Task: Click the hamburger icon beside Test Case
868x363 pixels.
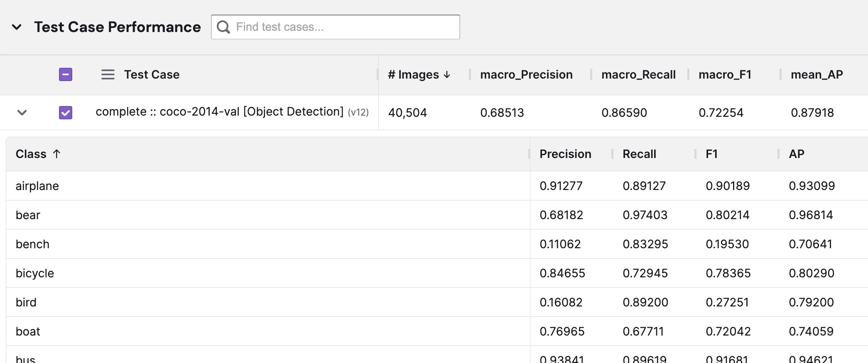Action: (108, 75)
